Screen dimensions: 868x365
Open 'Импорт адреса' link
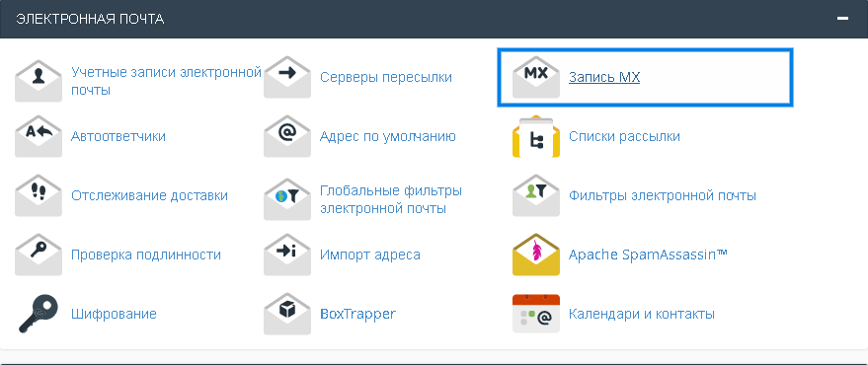click(369, 255)
